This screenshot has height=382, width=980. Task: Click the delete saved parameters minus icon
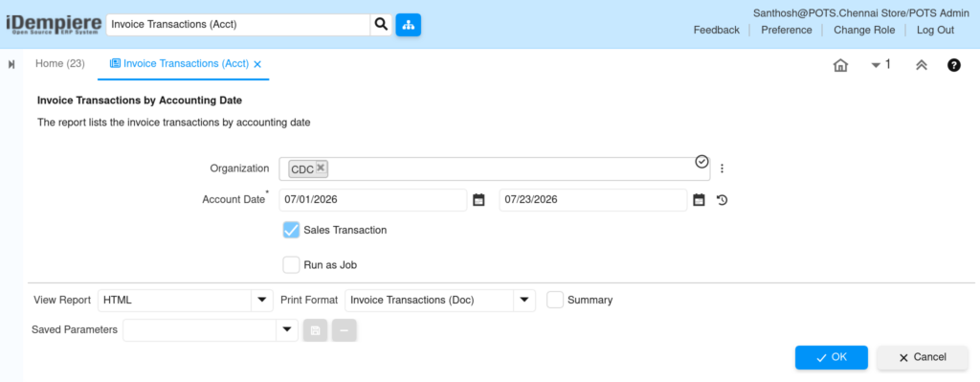tap(345, 330)
